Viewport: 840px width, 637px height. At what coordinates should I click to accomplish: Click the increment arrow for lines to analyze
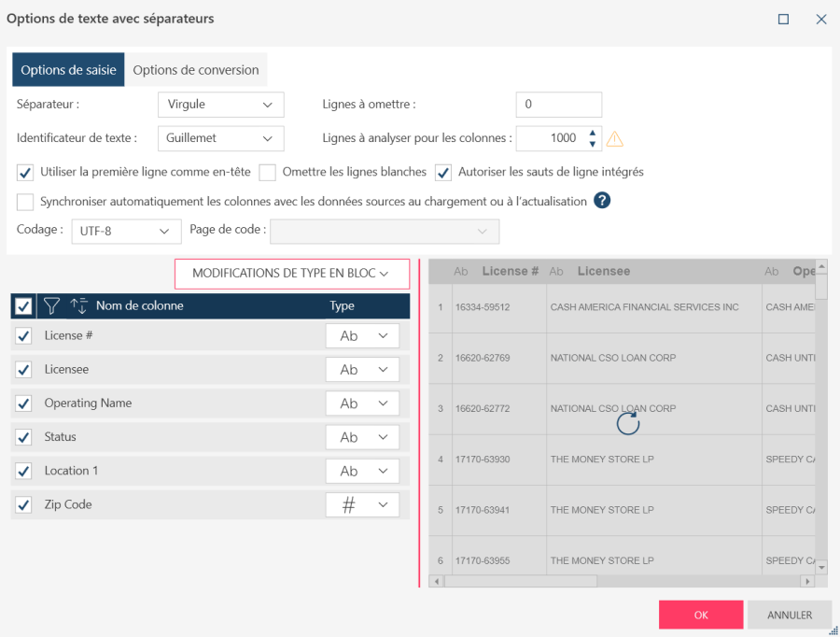coord(592,133)
